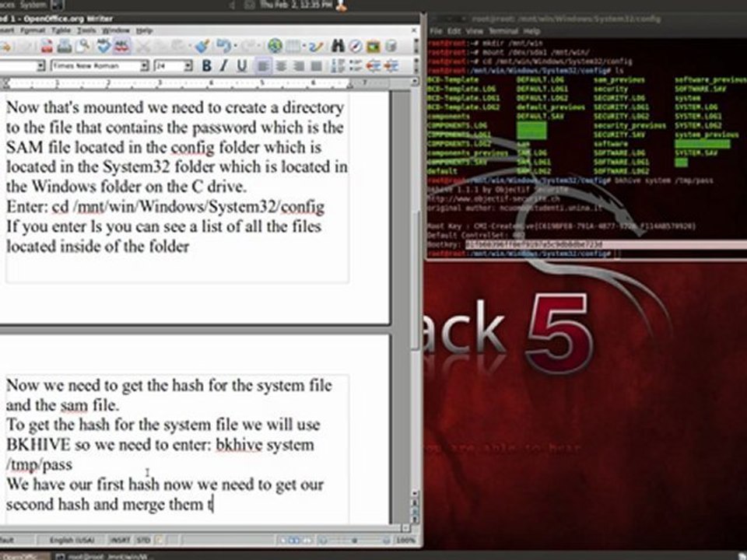Click English (USA) language in status bar
Screen dimensions: 747x560
(72, 540)
